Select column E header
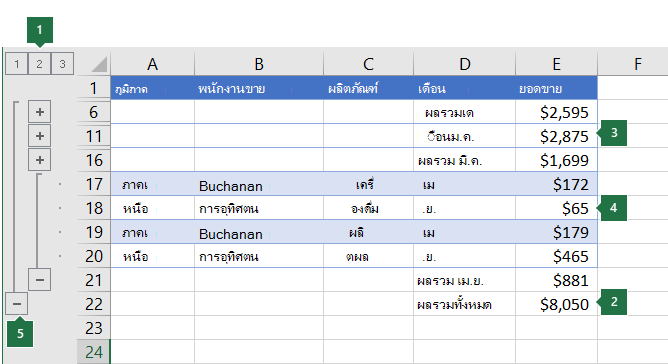 point(556,64)
